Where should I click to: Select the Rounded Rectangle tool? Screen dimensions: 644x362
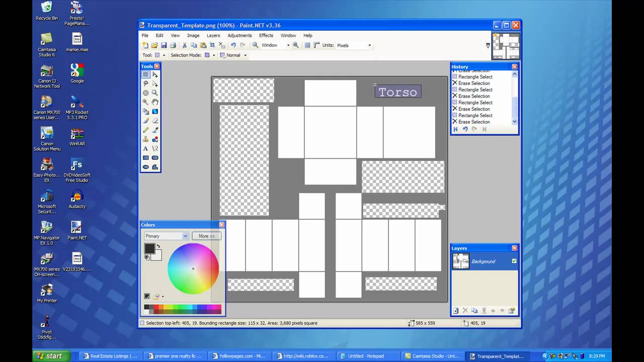[x=155, y=157]
